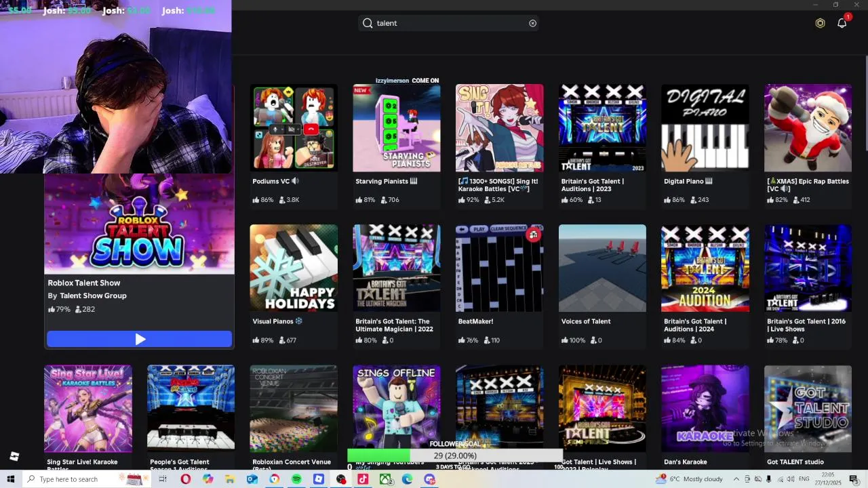Play Roblox Talent Show with blue button
The height and width of the screenshot is (488, 868).
coord(139,339)
